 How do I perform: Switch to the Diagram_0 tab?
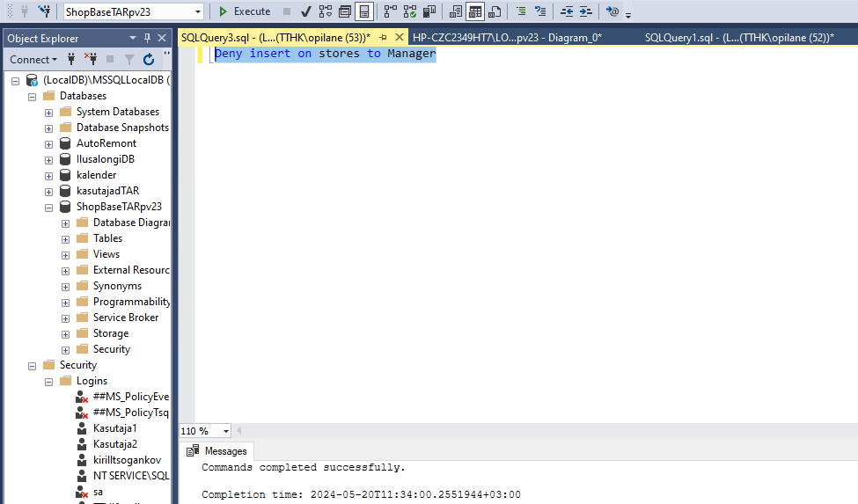(x=506, y=38)
